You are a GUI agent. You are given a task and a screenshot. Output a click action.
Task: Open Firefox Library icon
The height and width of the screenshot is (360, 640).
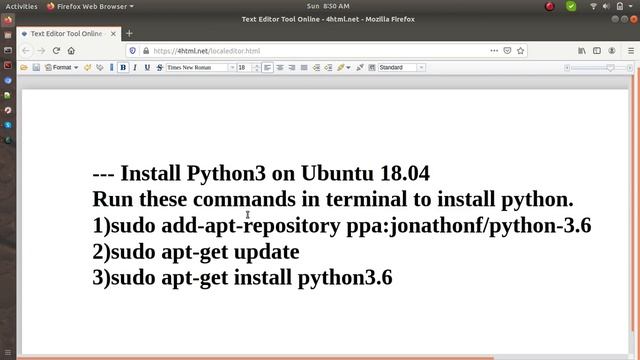point(582,51)
